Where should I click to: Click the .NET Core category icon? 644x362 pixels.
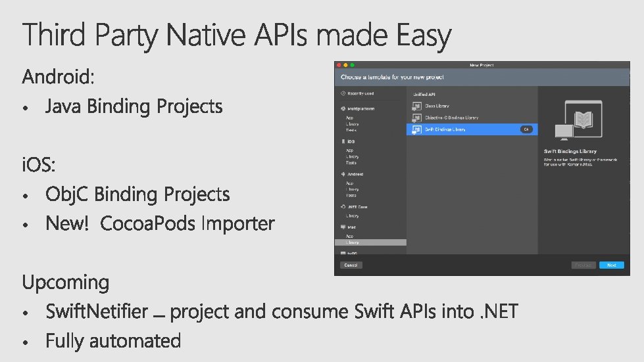[x=343, y=207]
